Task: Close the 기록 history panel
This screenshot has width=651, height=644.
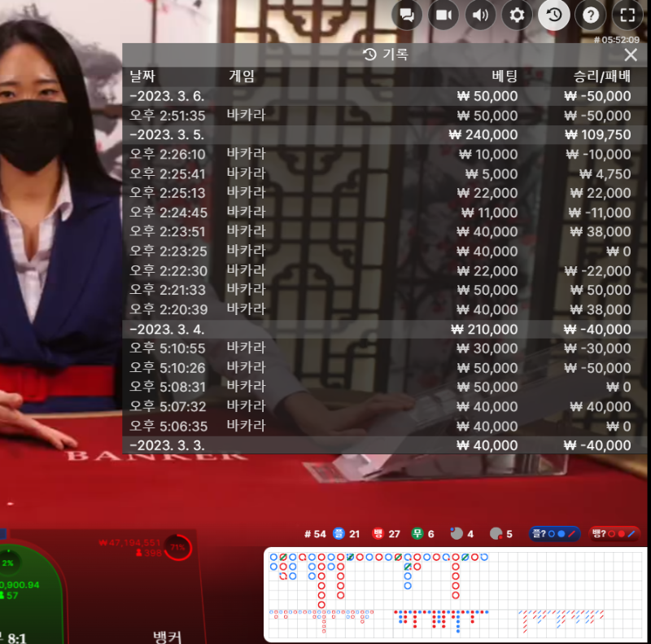Action: [x=631, y=55]
